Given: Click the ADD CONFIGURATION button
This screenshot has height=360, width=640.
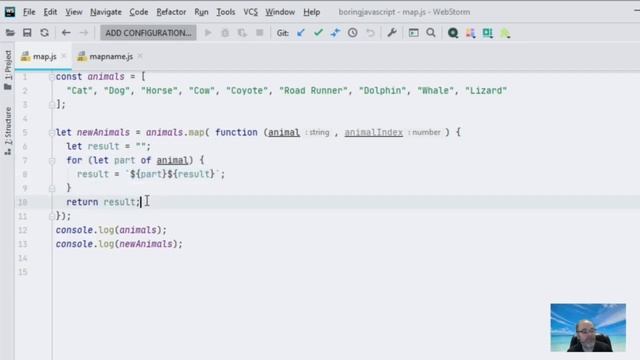Looking at the screenshot, I should (148, 33).
